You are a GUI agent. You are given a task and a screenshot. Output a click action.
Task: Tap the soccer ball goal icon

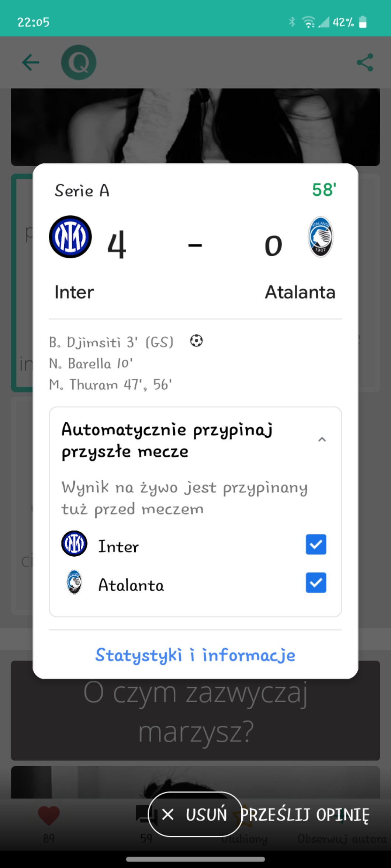(x=196, y=341)
